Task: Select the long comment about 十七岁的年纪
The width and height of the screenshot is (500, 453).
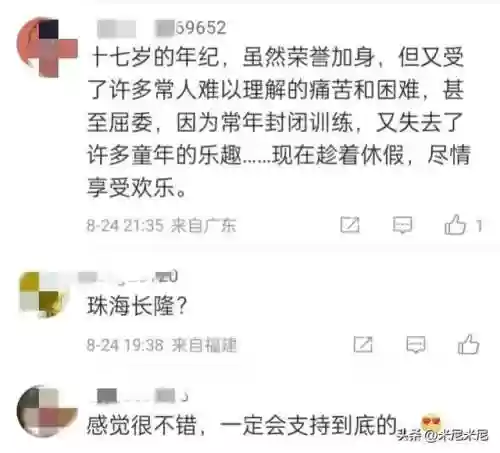Action: [x=279, y=123]
